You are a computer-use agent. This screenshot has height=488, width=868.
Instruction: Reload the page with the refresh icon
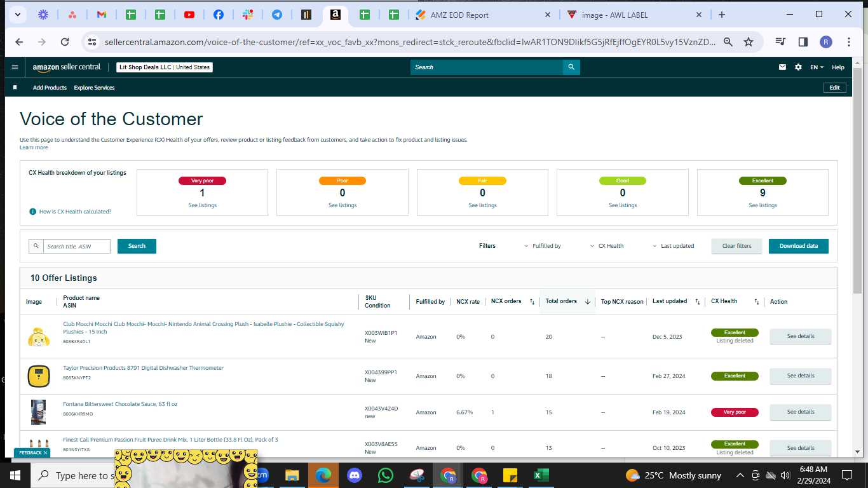[64, 42]
